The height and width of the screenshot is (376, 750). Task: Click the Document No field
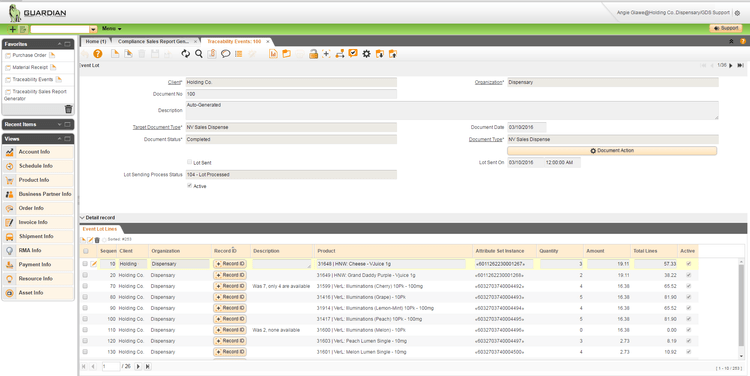click(291, 94)
